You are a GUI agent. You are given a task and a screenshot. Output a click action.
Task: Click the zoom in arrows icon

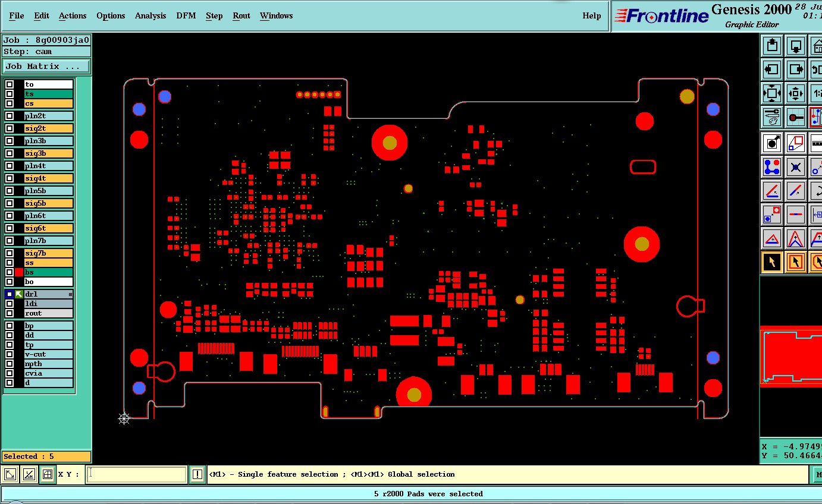796,93
